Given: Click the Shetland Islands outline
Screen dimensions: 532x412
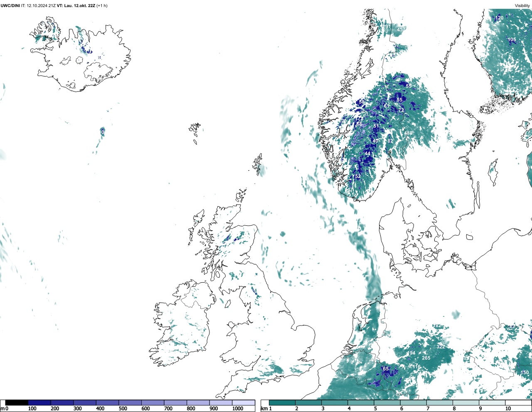Looking at the screenshot, I should click(258, 165).
